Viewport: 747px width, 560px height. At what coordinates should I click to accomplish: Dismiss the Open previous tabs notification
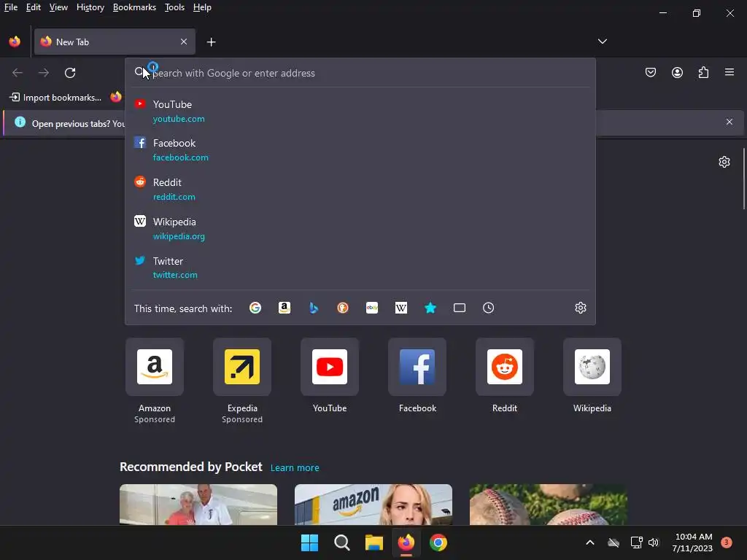coord(729,122)
